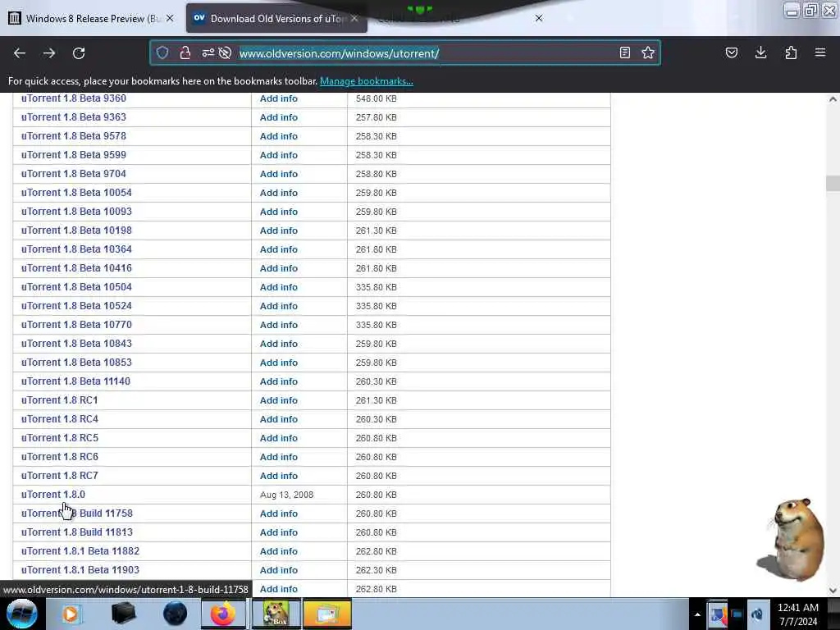840x630 pixels.
Task: Open uTorrent 1.8 Beta 9599 link
Action: click(x=74, y=155)
